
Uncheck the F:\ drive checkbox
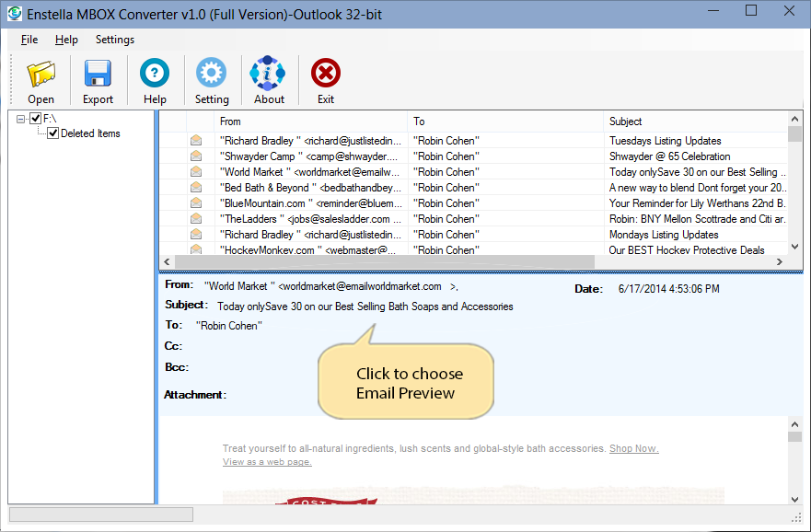[x=36, y=119]
